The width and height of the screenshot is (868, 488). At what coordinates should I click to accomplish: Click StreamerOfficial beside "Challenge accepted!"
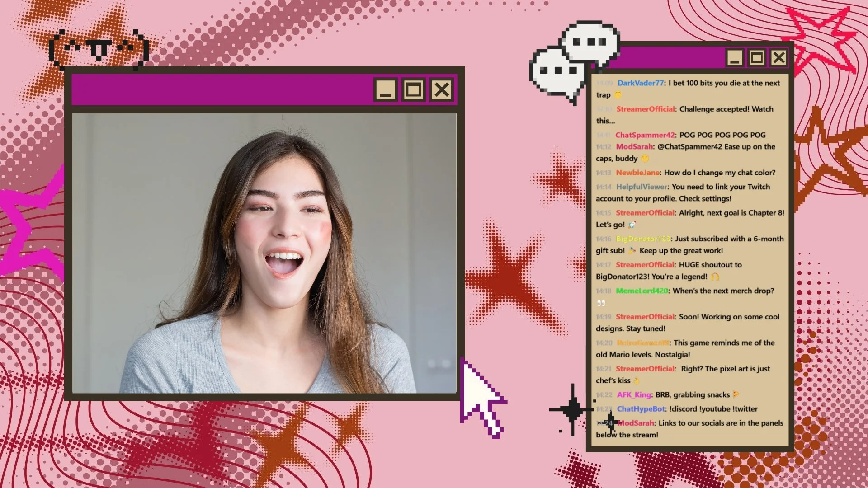(x=646, y=109)
